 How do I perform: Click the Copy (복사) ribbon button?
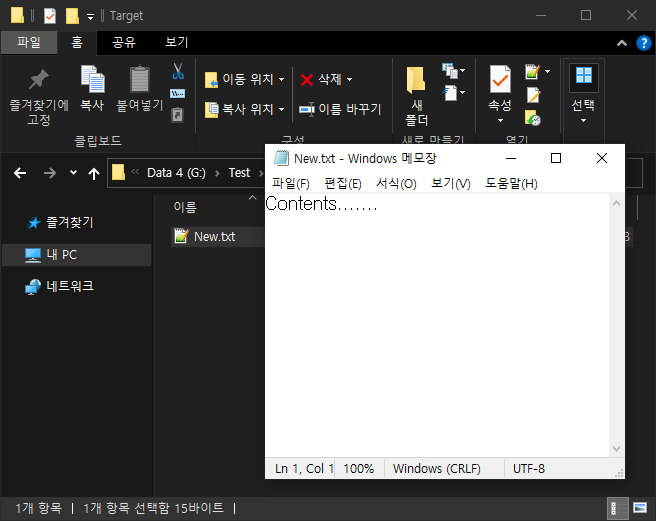click(x=92, y=89)
